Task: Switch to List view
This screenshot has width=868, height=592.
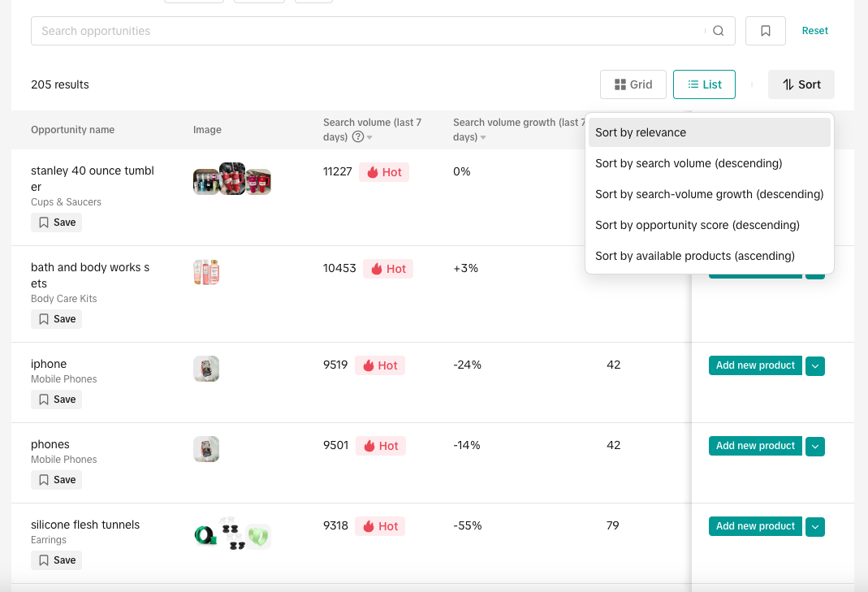Action: tap(704, 84)
